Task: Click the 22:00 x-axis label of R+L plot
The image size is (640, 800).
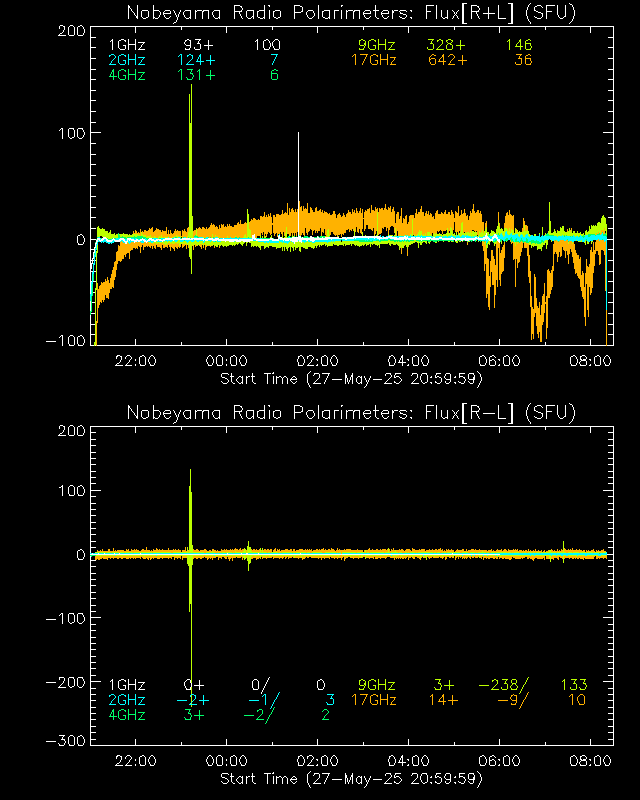Action: 135,361
